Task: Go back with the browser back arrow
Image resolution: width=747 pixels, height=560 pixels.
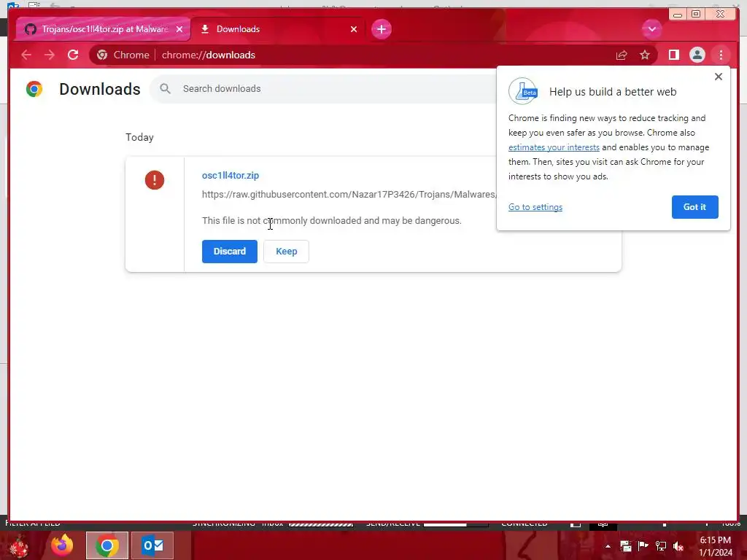Action: [26, 55]
